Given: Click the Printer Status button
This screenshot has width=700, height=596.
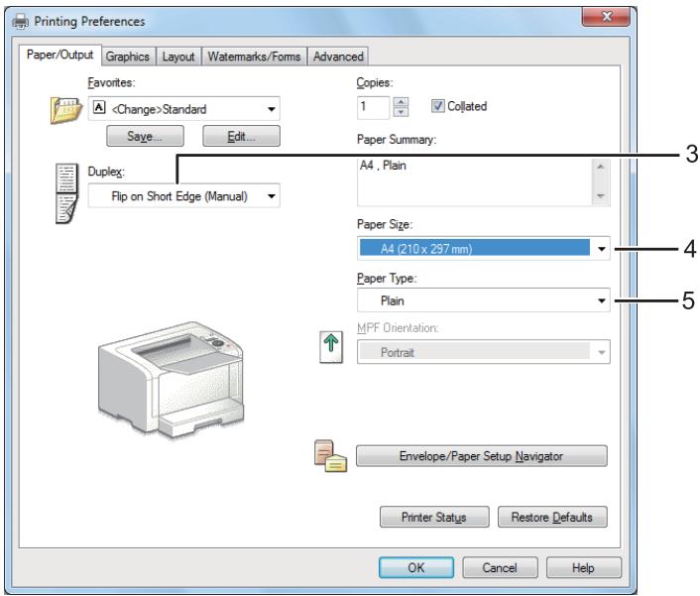Looking at the screenshot, I should [434, 517].
